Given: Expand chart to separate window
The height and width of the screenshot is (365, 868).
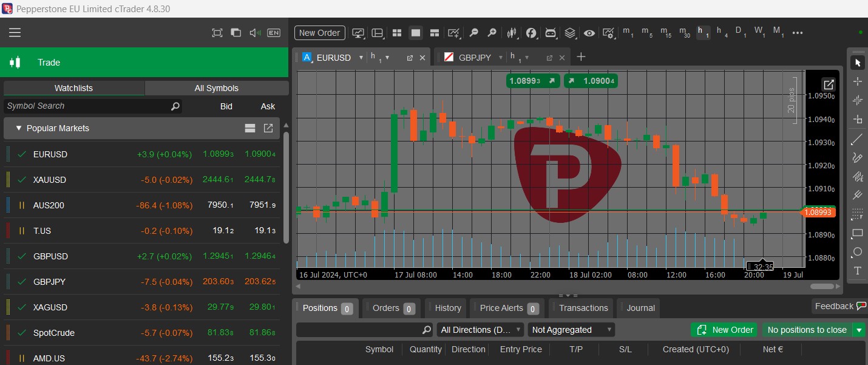Looking at the screenshot, I should tap(829, 84).
